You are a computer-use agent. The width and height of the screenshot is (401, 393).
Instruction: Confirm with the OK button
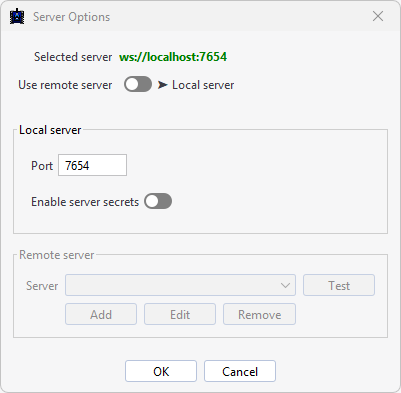tap(161, 371)
